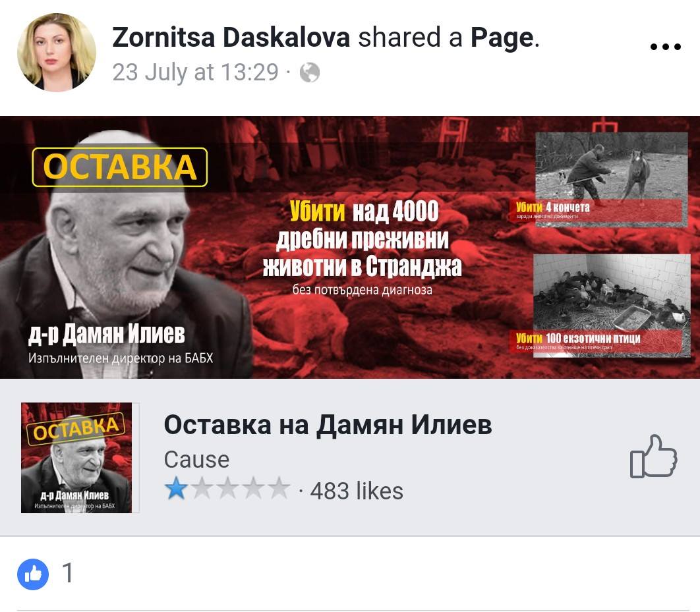Image resolution: width=700 pixels, height=612 pixels.
Task: Open the page title Оставка на Дамян Илиев
Action: pos(328,425)
